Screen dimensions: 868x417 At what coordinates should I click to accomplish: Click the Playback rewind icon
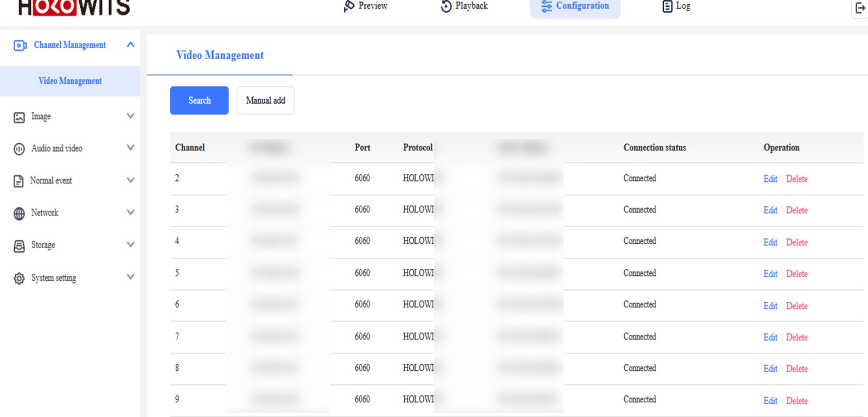446,6
